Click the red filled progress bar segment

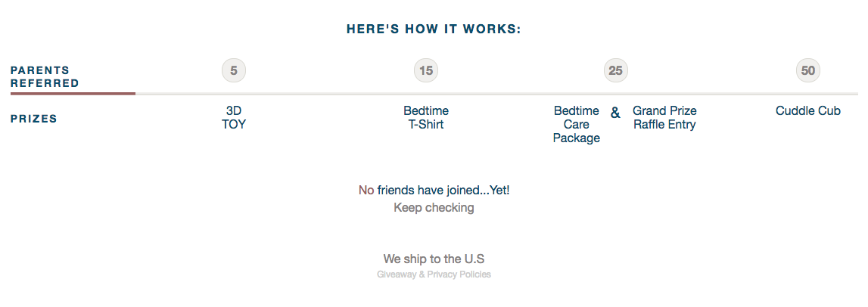coord(73,94)
